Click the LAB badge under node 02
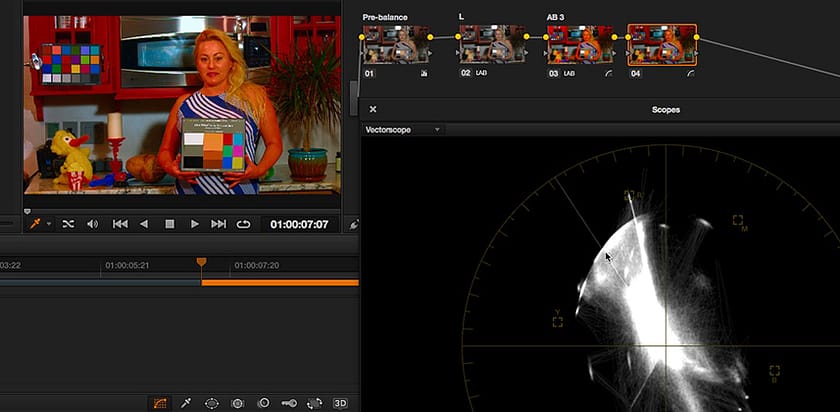This screenshot has height=412, width=840. click(482, 73)
